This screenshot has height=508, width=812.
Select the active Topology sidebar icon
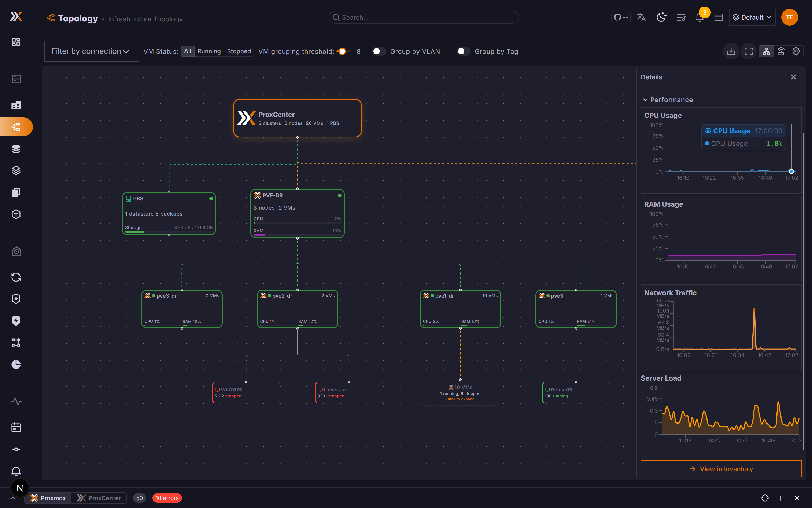[16, 127]
